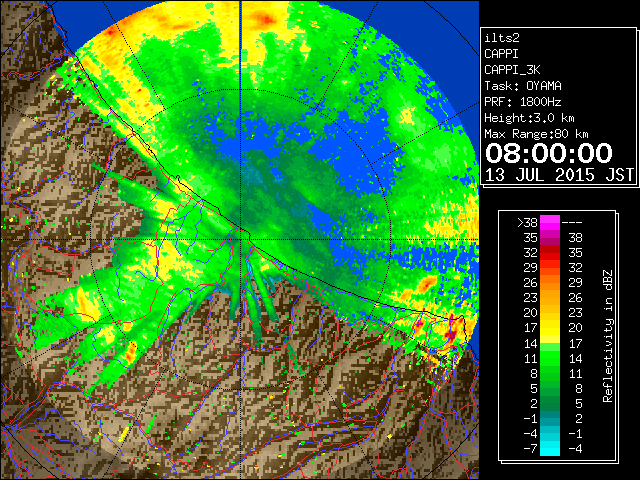Click the 'ilts2' label in info box
The width and height of the screenshot is (640, 480).
pyautogui.click(x=502, y=38)
